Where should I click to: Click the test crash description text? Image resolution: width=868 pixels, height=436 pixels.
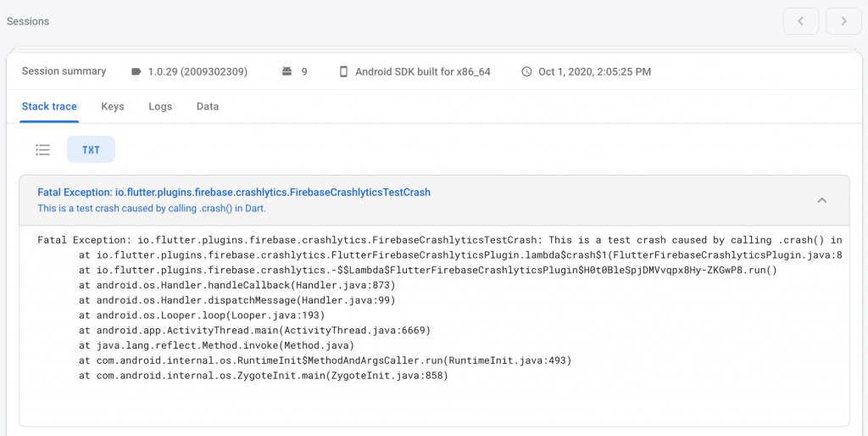[152, 209]
